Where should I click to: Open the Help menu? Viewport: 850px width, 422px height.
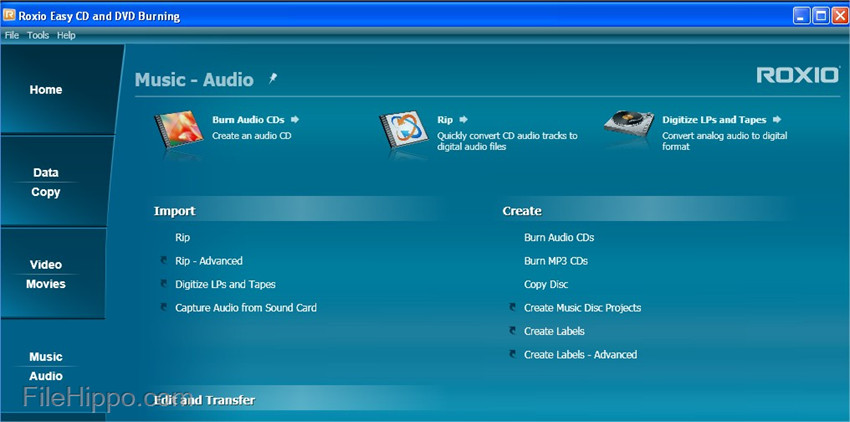(66, 35)
